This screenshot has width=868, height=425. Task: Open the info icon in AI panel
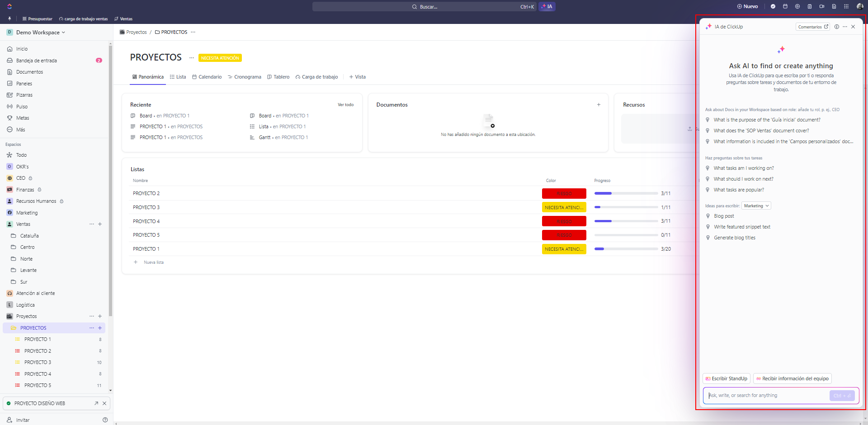click(837, 27)
